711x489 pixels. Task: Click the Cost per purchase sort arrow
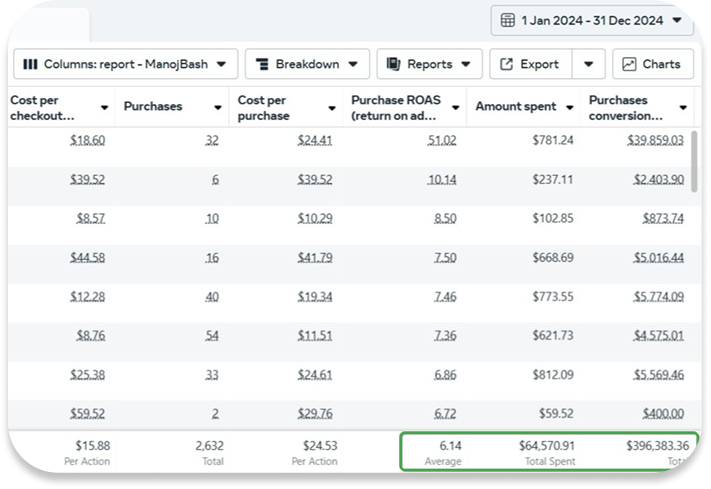(x=332, y=108)
